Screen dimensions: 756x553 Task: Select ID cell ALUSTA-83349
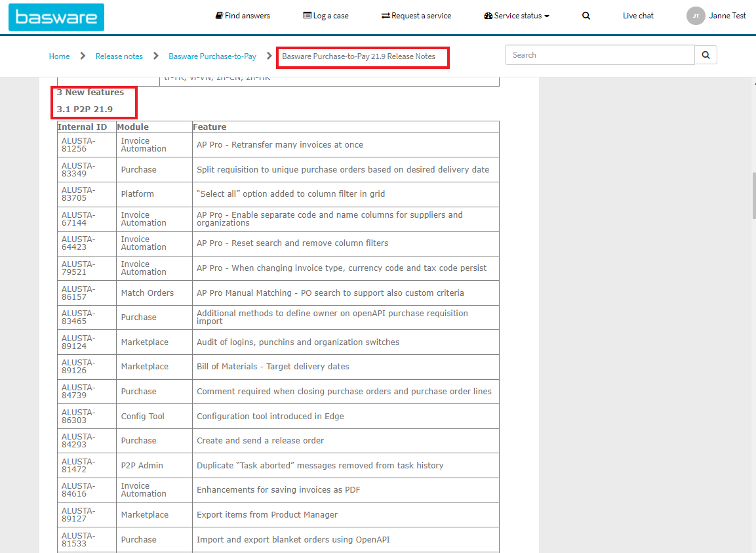(87, 169)
